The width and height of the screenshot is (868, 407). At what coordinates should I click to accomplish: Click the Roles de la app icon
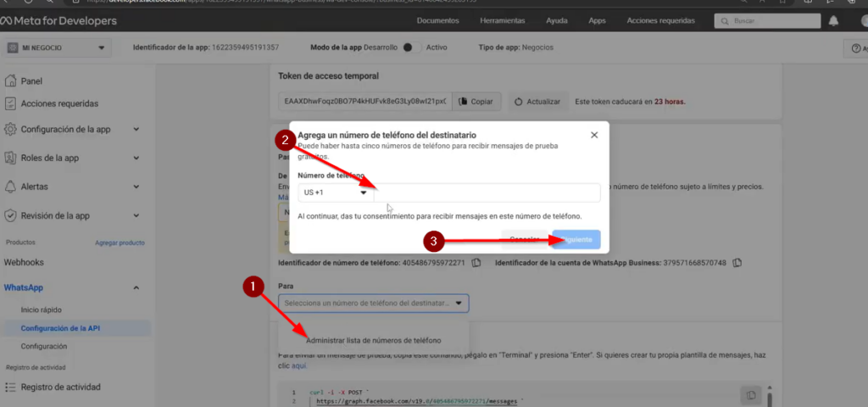(x=10, y=158)
